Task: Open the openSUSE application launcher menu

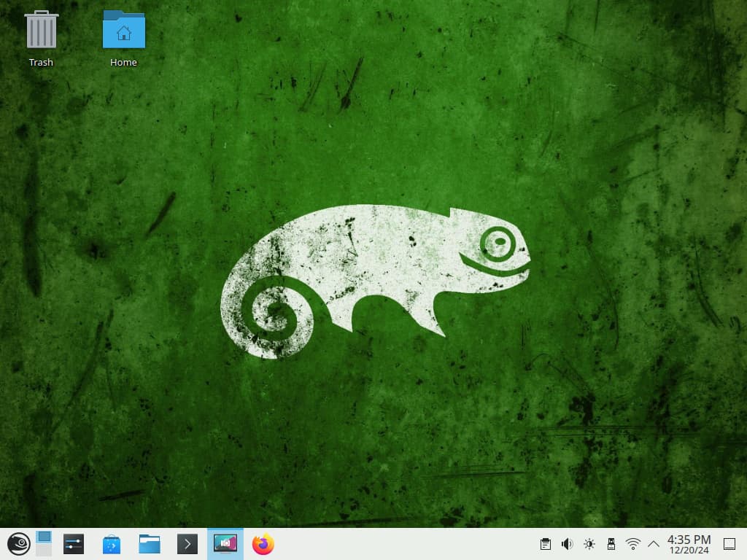Action: (18, 544)
